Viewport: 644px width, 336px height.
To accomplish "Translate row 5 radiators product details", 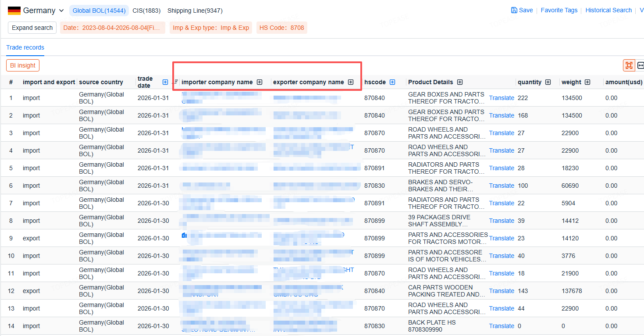I will 502,168.
